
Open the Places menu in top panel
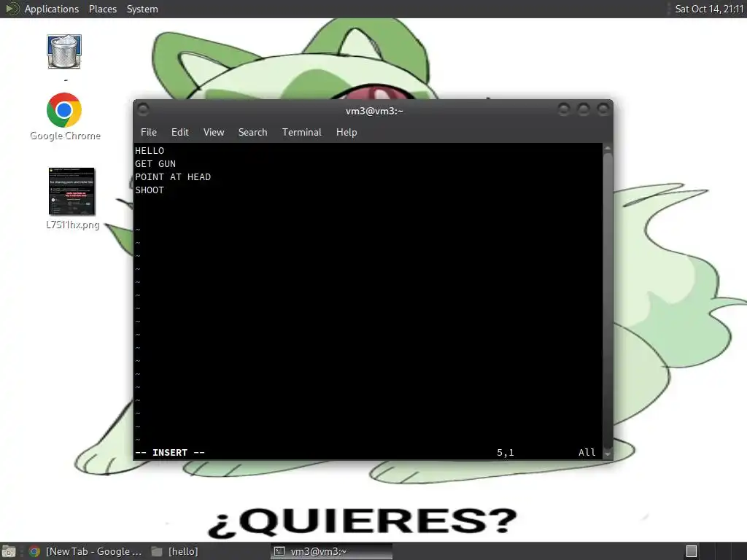[103, 9]
